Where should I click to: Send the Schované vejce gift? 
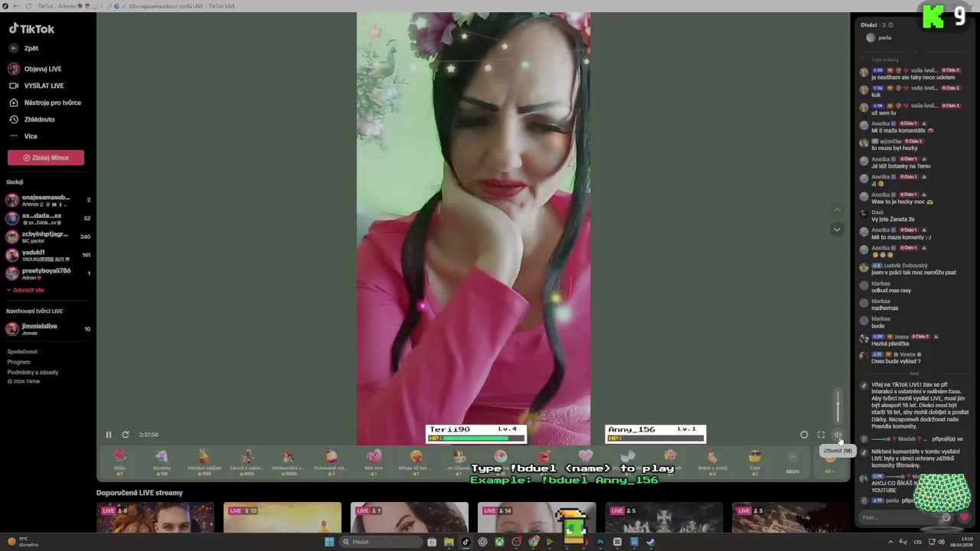[331, 461]
